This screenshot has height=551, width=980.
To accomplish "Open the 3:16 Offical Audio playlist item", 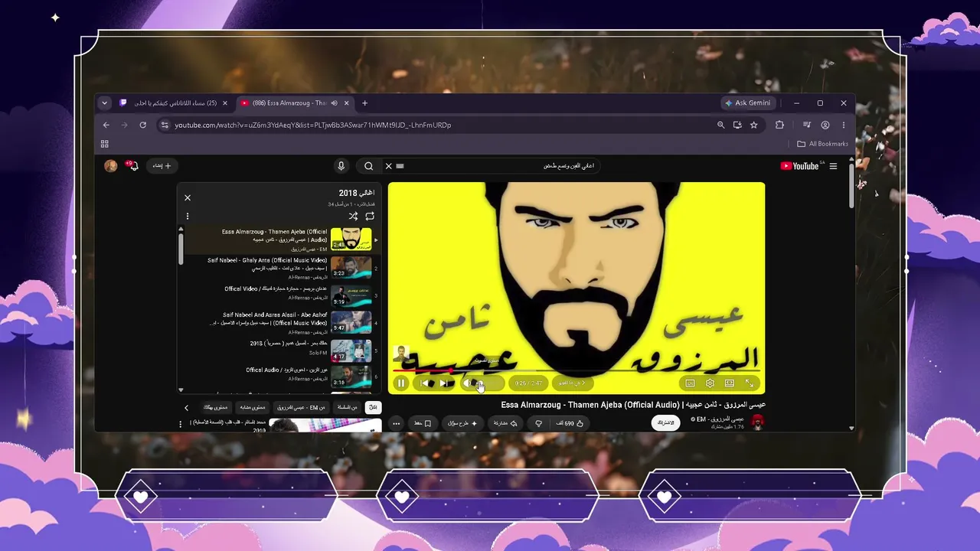I will coord(351,377).
